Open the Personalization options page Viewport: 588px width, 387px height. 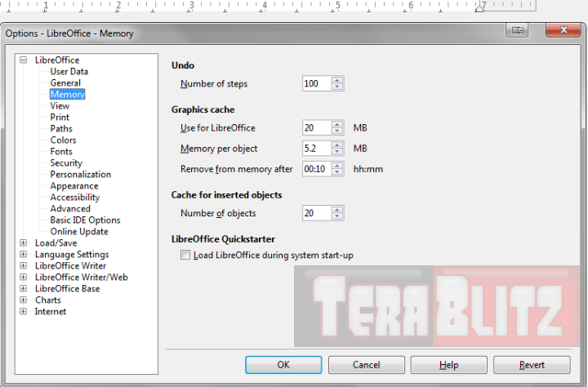click(x=81, y=175)
